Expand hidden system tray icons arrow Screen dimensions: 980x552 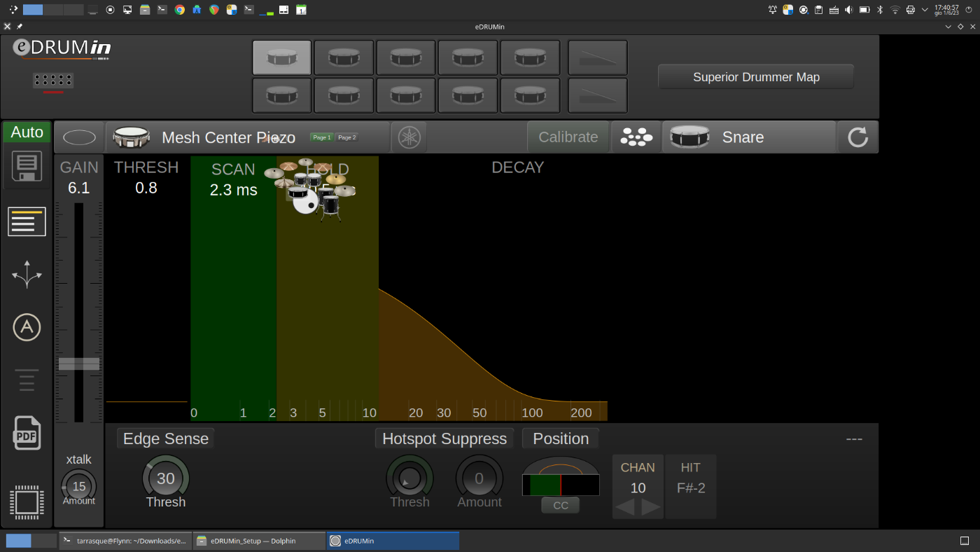(925, 10)
